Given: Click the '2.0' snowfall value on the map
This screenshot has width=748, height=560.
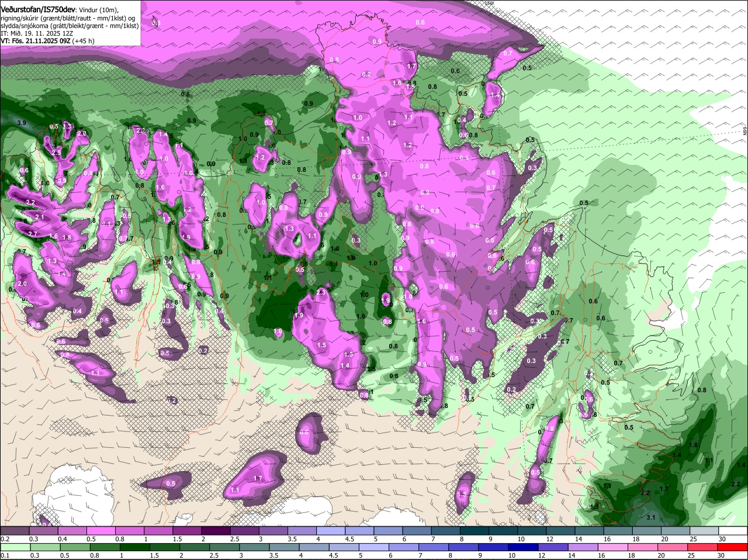Looking at the screenshot, I should (23, 284).
